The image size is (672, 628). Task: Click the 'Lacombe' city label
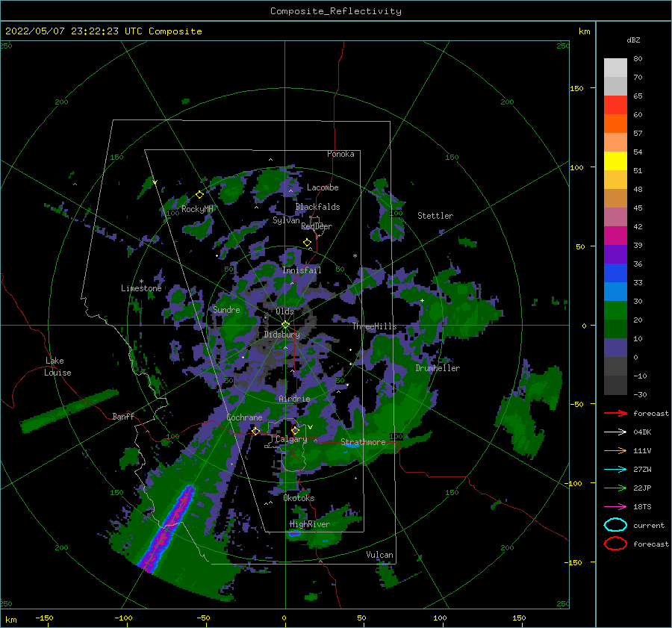coord(323,187)
